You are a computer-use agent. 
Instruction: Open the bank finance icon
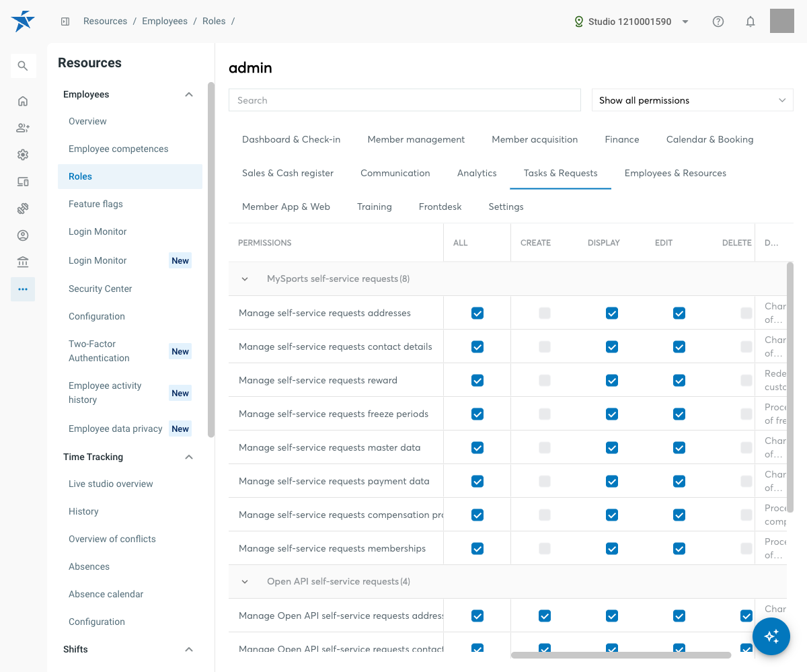pos(23,262)
